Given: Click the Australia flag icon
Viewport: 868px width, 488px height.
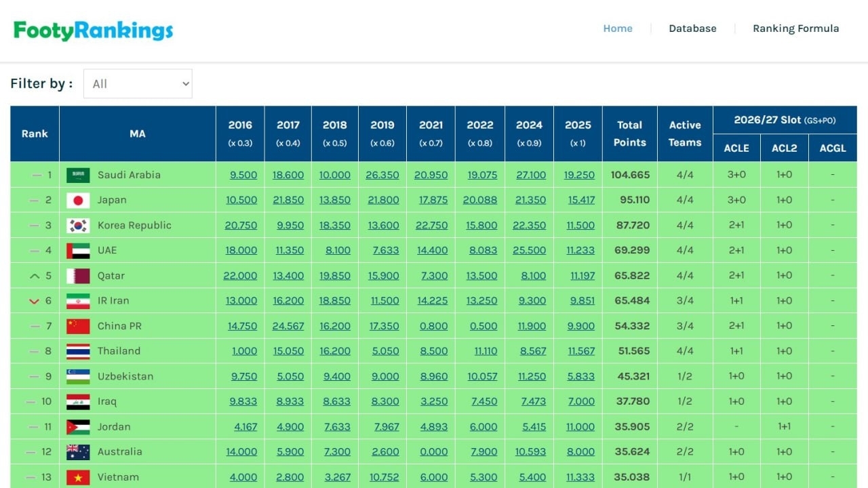Looking at the screenshot, I should pos(78,452).
